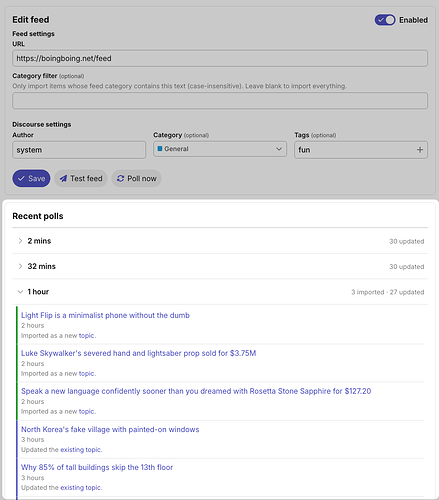
Task: Click the empty Category filter field
Action: click(220, 101)
